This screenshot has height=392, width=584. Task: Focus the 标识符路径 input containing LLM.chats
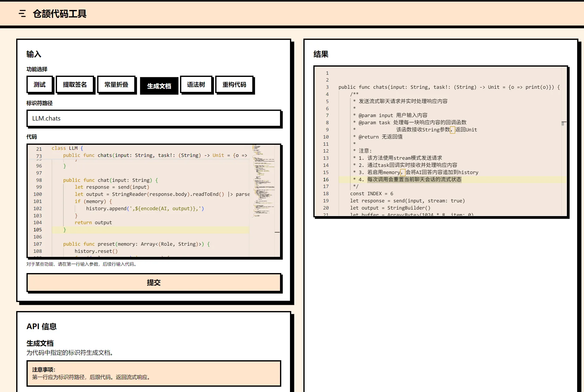(154, 118)
